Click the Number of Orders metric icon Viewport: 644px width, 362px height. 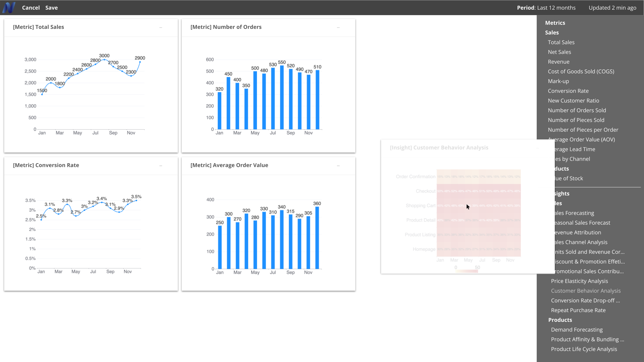[338, 26]
